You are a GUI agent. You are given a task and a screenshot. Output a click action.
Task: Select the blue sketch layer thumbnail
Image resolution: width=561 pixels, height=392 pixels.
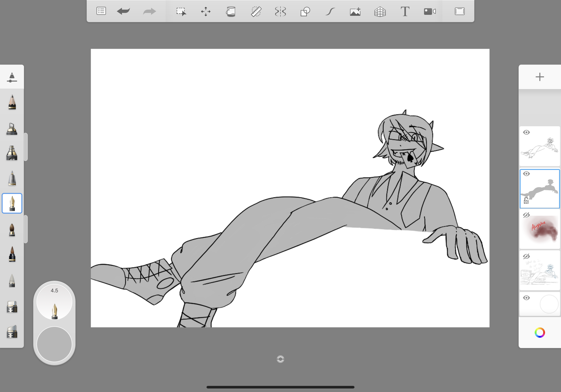(540, 270)
